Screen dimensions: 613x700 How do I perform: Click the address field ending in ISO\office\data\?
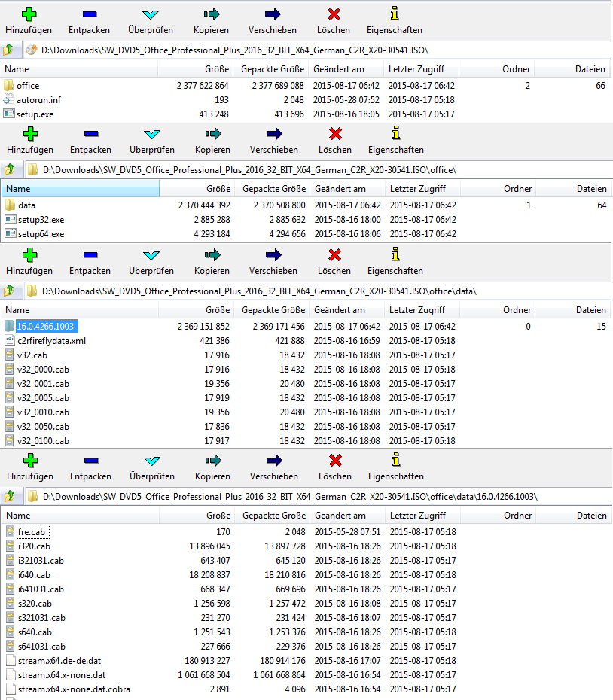(x=317, y=291)
